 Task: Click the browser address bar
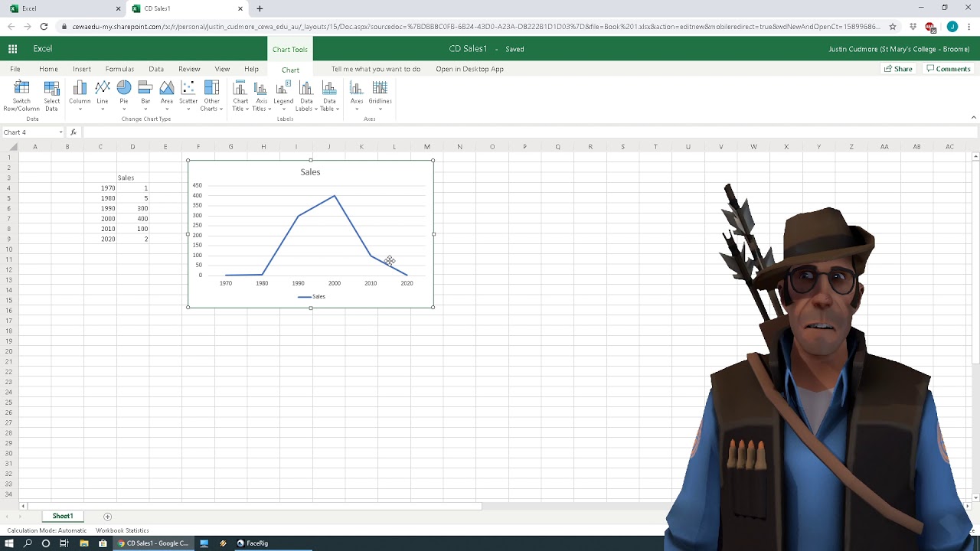(x=475, y=27)
